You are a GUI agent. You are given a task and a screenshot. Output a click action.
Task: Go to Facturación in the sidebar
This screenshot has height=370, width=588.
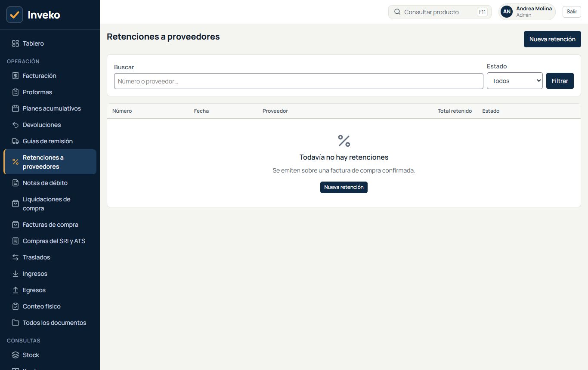[x=50, y=76]
